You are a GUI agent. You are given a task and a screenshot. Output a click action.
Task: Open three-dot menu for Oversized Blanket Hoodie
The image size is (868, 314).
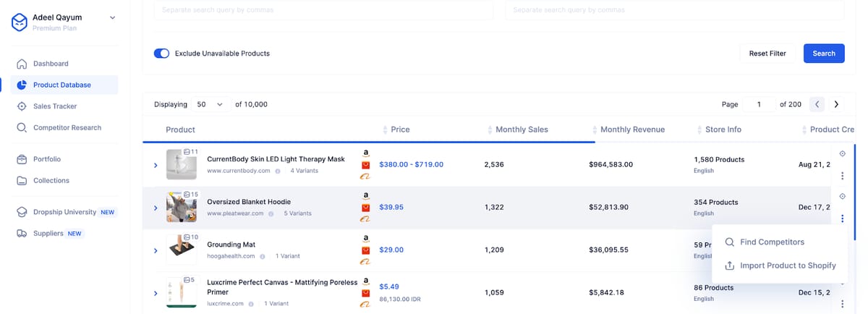[842, 218]
